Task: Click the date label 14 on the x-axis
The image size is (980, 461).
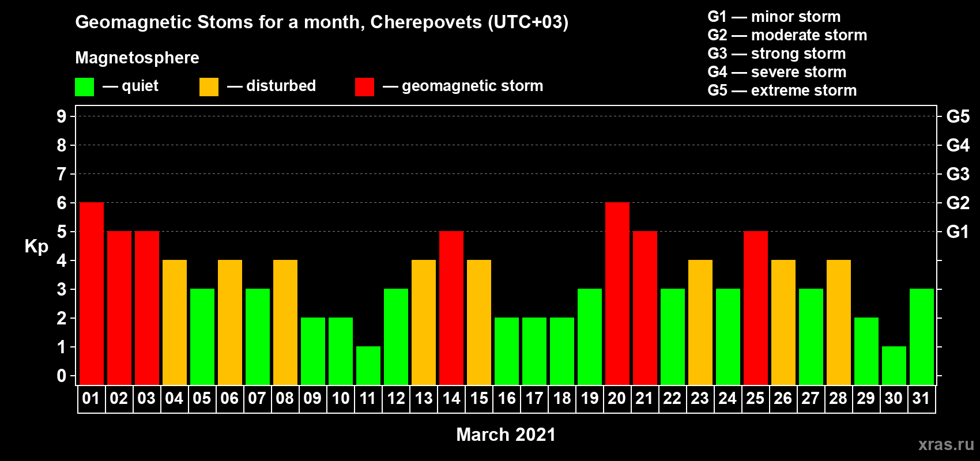Action: click(451, 399)
